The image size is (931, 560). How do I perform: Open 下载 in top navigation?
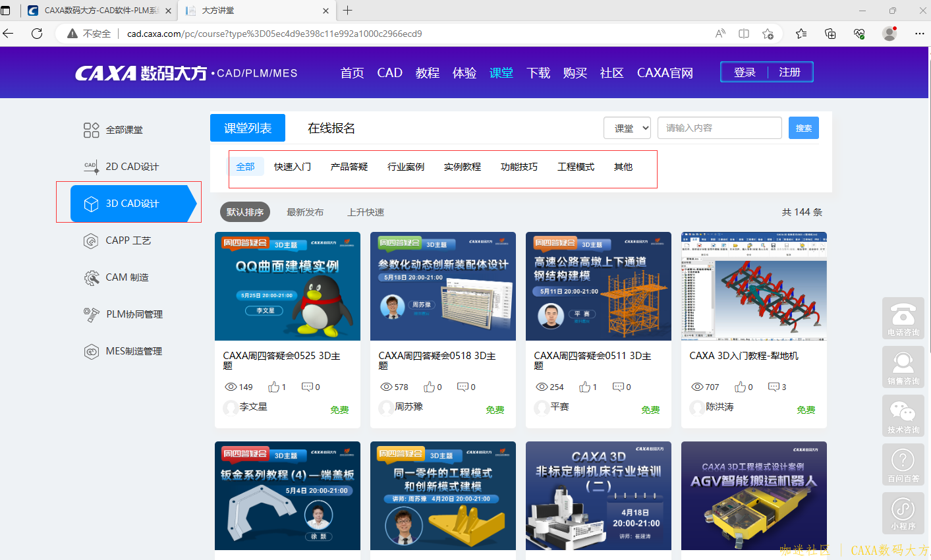(x=538, y=72)
